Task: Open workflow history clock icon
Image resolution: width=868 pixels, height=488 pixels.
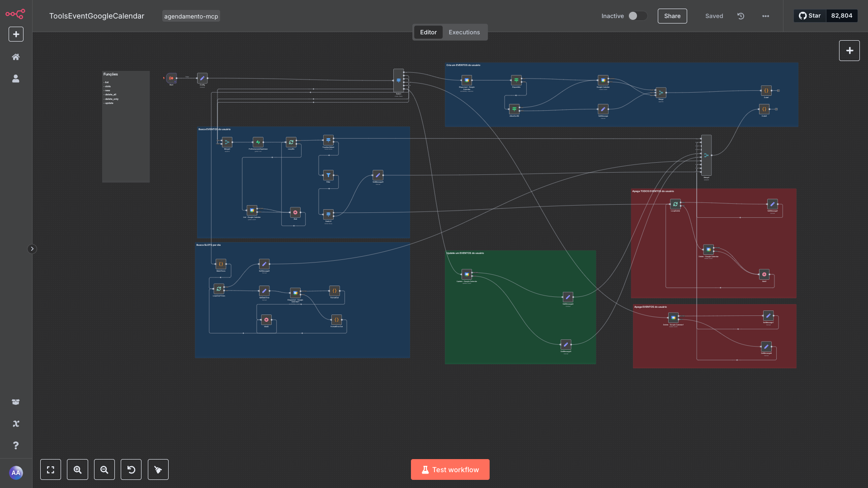Action: click(x=741, y=16)
